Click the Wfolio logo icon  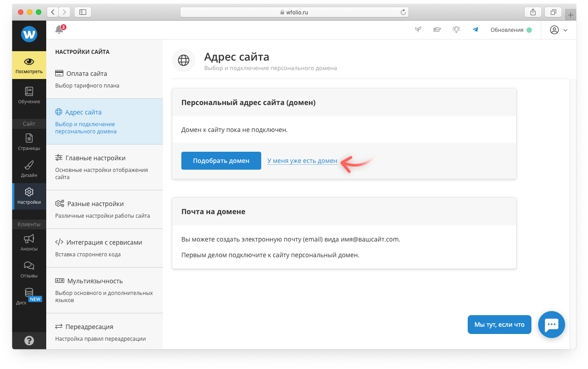(x=29, y=34)
